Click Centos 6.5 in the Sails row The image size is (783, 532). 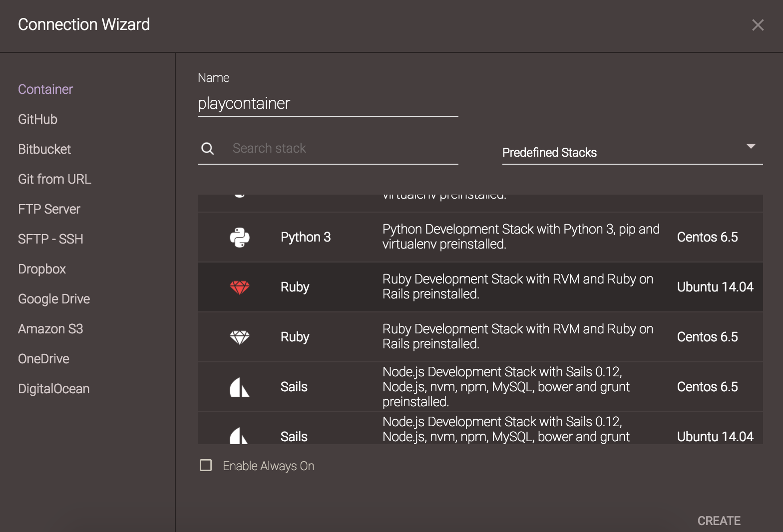707,387
